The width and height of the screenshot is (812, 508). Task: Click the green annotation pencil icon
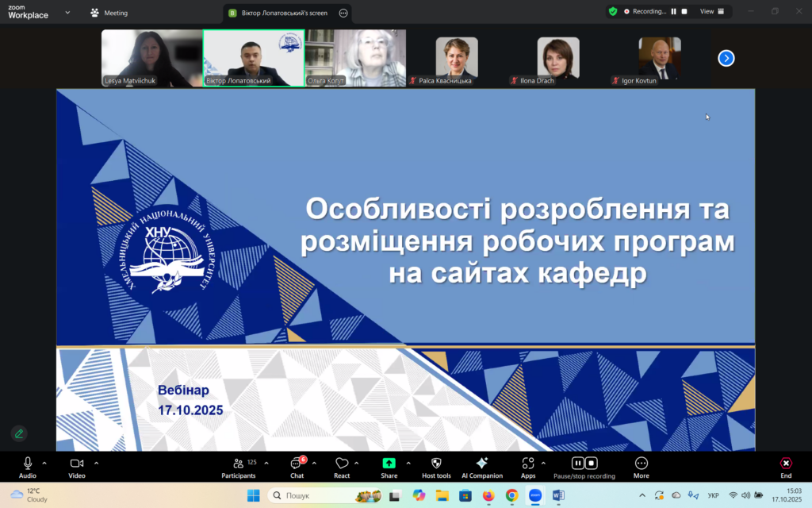tap(19, 433)
